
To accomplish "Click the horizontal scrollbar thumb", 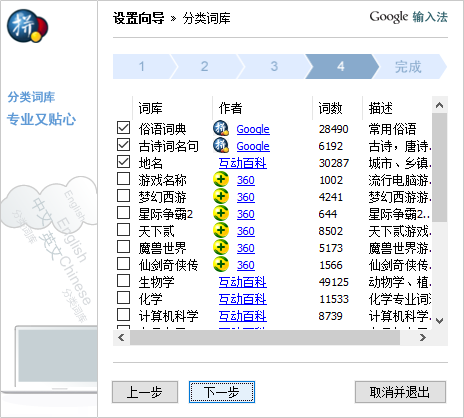I will click(x=265, y=338).
